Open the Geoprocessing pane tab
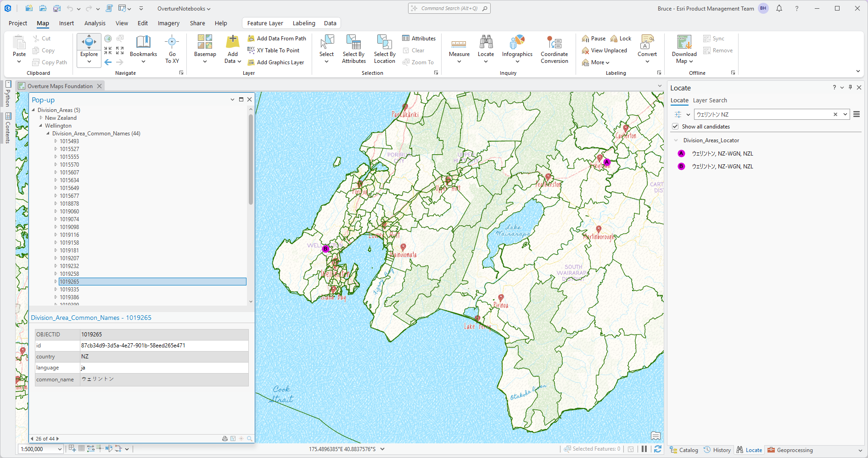868x458 pixels. [790, 450]
